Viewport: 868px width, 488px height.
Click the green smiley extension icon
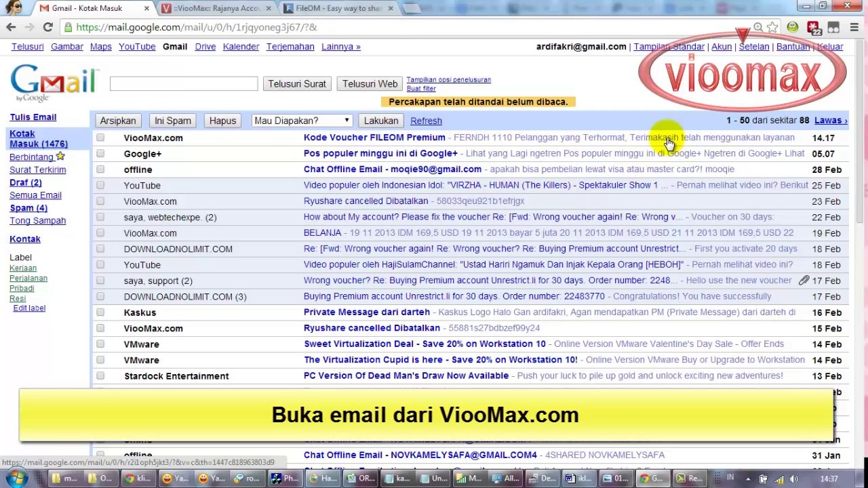point(792,27)
